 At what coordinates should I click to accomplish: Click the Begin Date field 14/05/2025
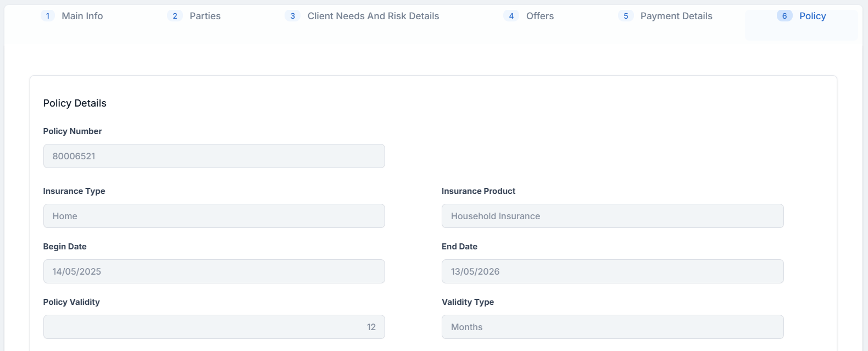pyautogui.click(x=214, y=271)
